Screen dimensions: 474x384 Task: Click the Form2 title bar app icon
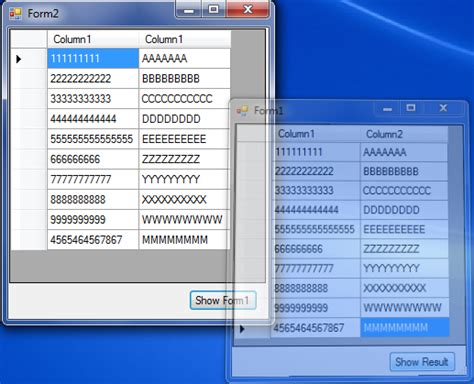[15, 14]
